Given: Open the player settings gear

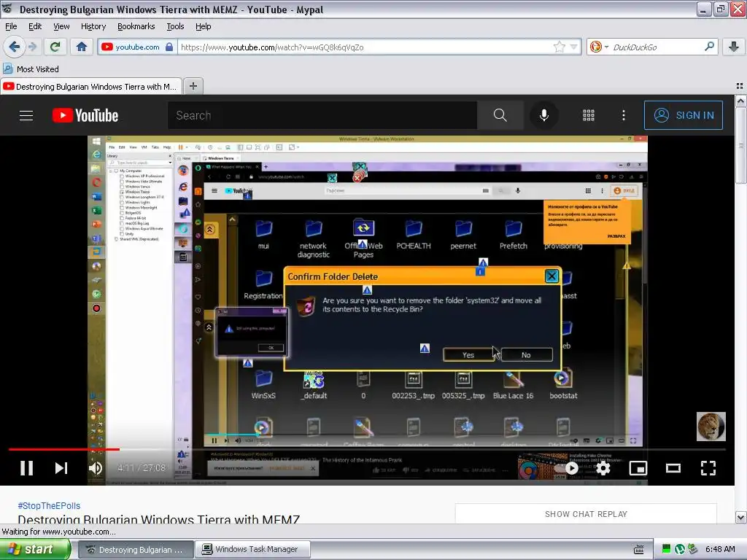Looking at the screenshot, I should click(603, 468).
